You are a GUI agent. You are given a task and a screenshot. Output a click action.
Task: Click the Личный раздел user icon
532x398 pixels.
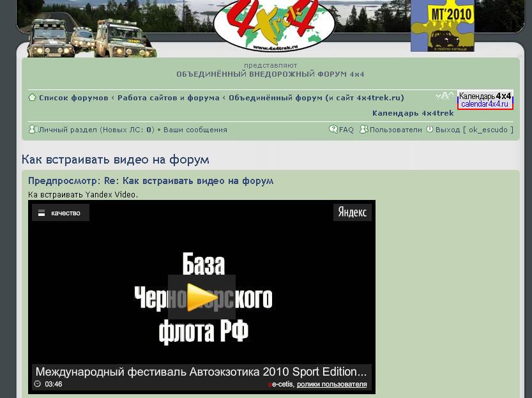point(33,130)
